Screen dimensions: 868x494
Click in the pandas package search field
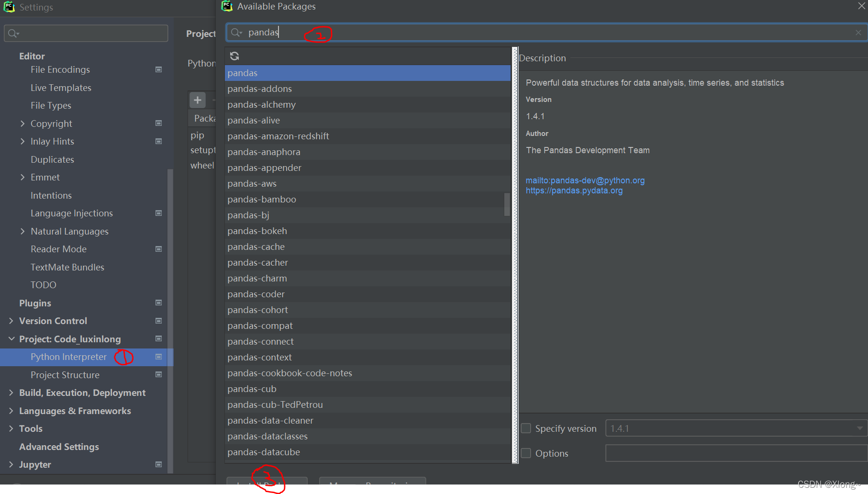pos(547,33)
